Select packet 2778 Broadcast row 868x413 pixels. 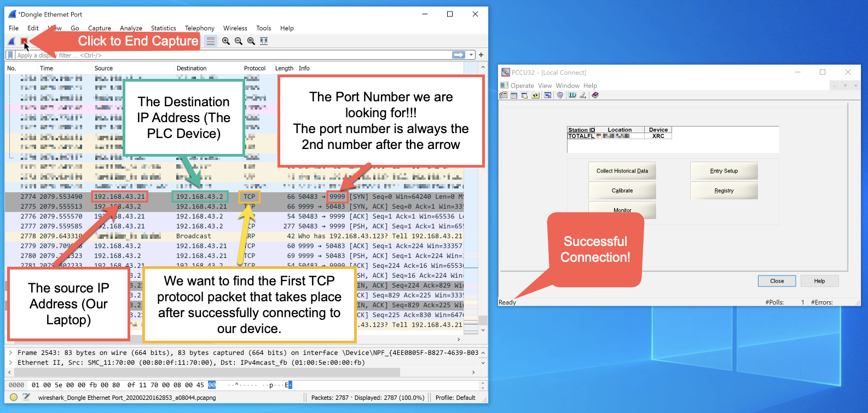pos(234,236)
